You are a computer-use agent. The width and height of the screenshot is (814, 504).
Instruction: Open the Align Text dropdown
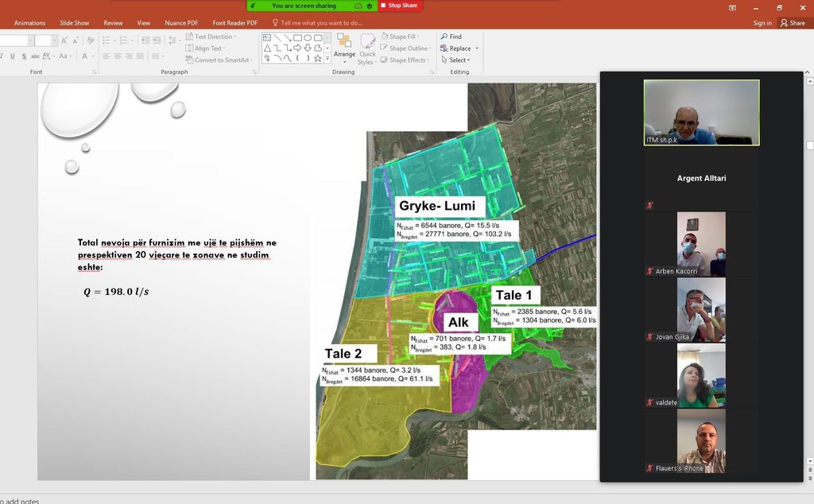coord(206,48)
